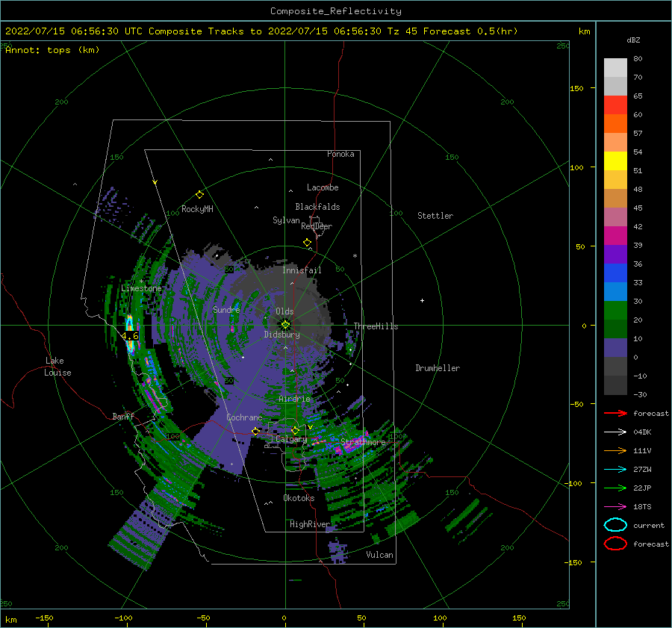Select the orange 111V arrow legend icon
Screen dimensions: 672x628
[615, 450]
